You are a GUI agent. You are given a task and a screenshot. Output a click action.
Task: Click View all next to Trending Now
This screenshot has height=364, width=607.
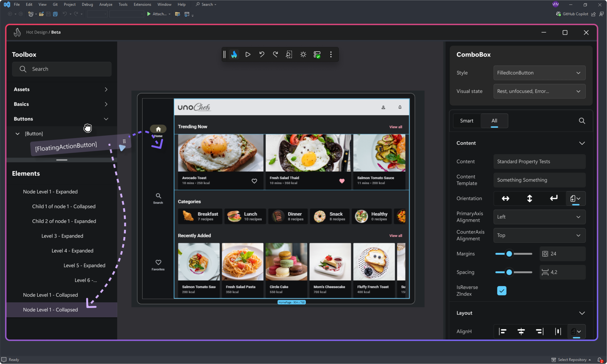395,127
